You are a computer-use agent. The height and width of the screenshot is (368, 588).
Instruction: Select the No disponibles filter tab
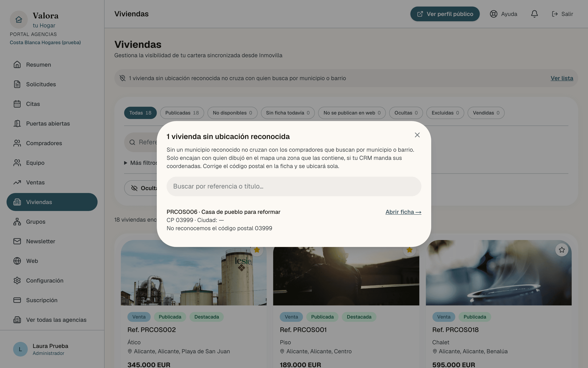[x=232, y=113]
